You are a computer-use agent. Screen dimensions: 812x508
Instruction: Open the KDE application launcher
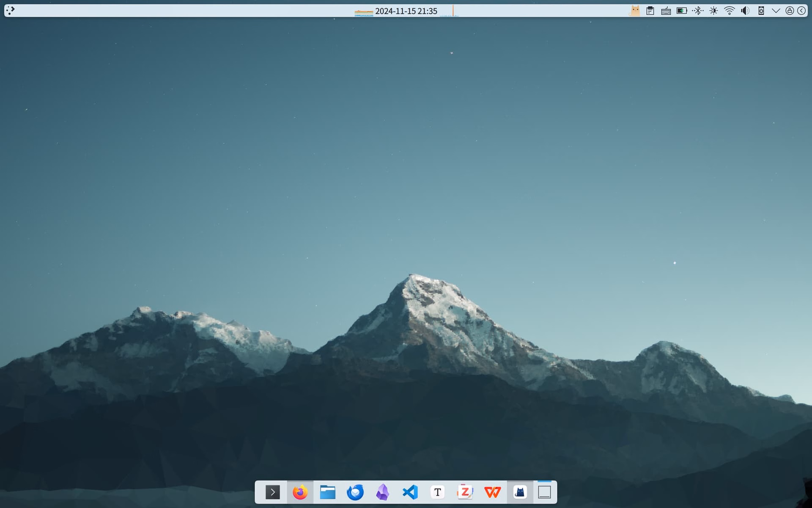click(x=11, y=11)
